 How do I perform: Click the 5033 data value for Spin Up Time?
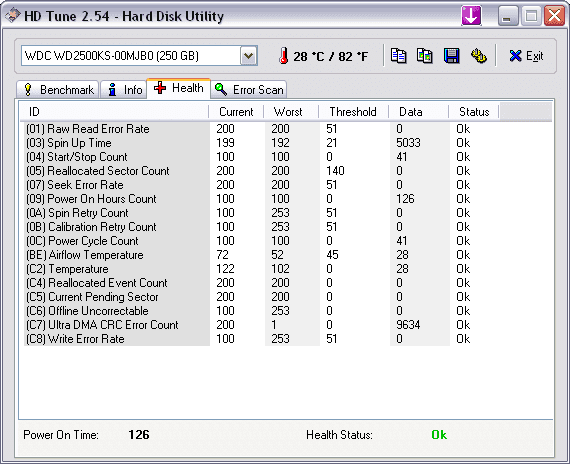(x=408, y=143)
